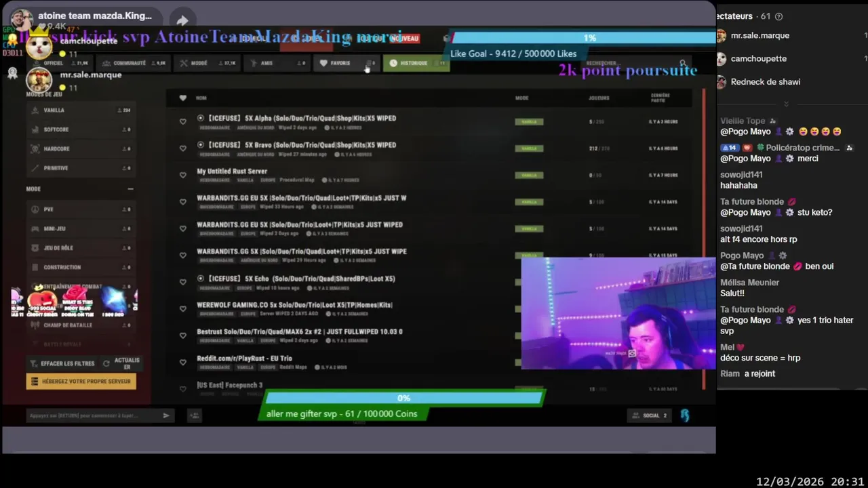
Task: Click Hébergez votre propre serveur button
Action: [x=81, y=382]
